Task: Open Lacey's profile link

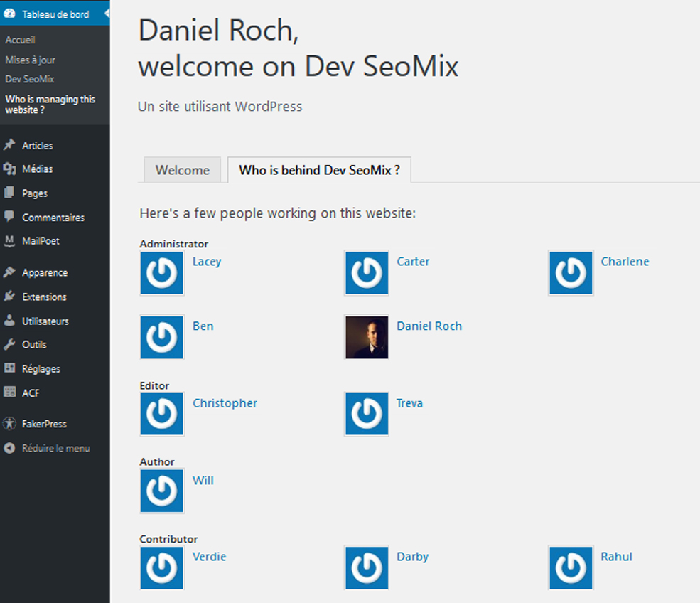Action: [x=207, y=262]
